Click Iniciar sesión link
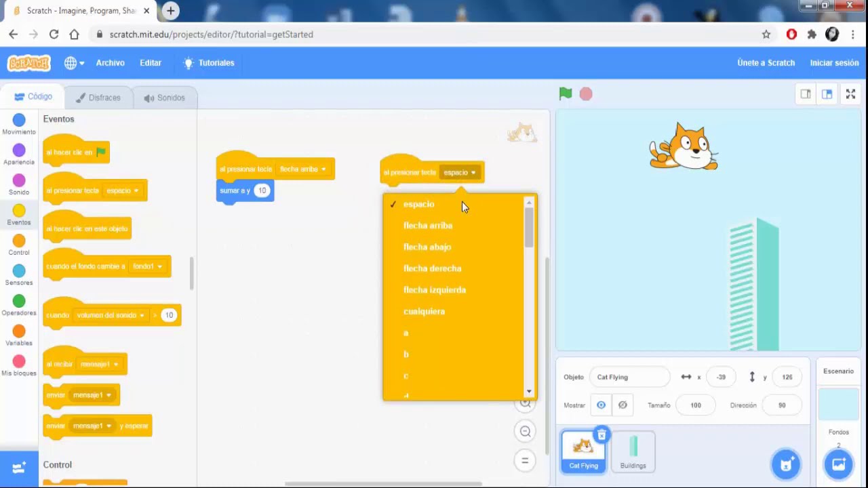This screenshot has height=488, width=868. tap(834, 63)
